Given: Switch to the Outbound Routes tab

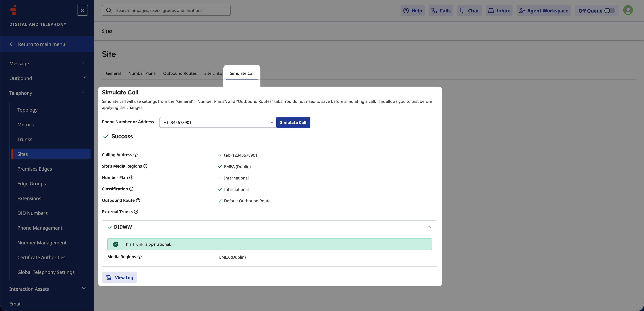Looking at the screenshot, I should pos(180,73).
